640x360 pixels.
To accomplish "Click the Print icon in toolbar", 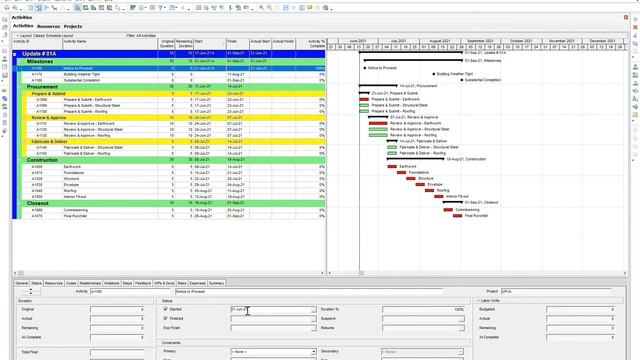I will point(7,8).
